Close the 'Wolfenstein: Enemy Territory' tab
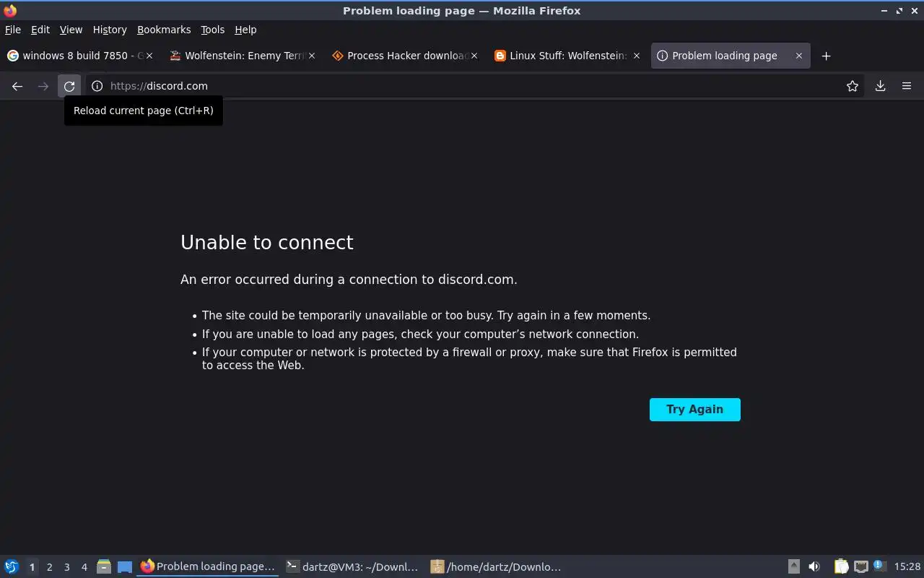The height and width of the screenshot is (578, 924). pos(312,56)
